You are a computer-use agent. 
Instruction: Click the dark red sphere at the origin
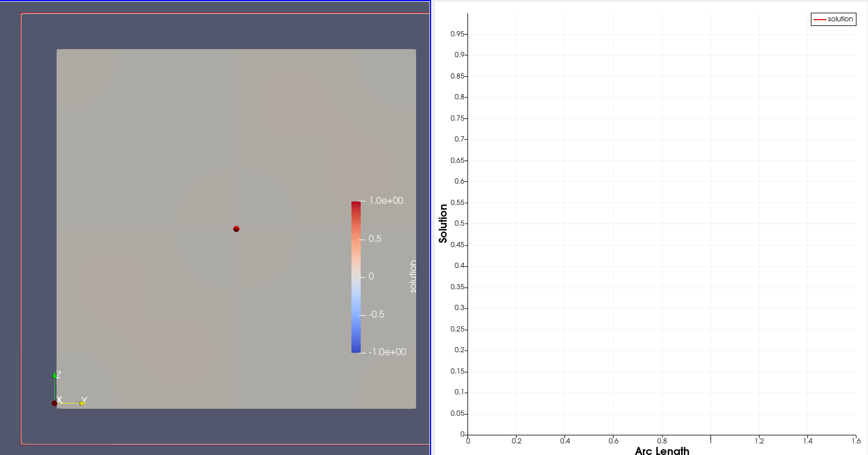[54, 403]
